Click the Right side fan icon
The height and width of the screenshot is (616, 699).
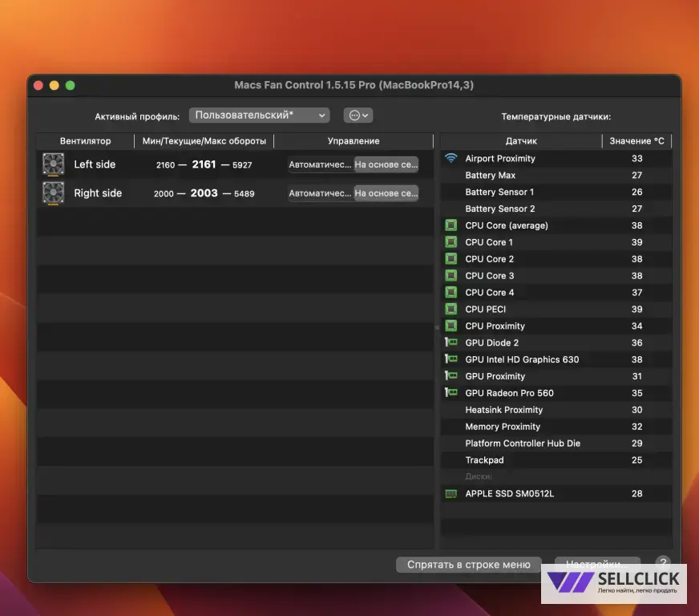[53, 193]
